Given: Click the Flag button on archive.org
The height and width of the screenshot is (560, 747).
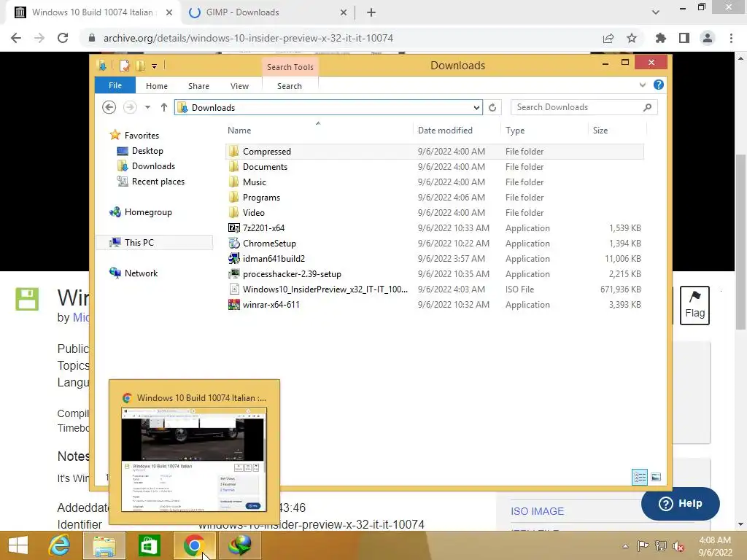Looking at the screenshot, I should [694, 306].
